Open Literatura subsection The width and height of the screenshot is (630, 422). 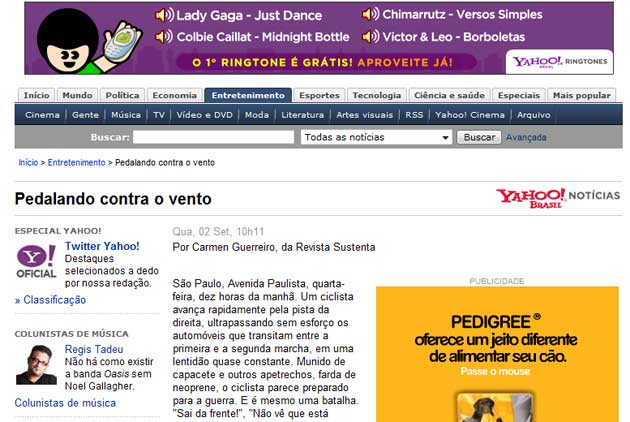303,115
